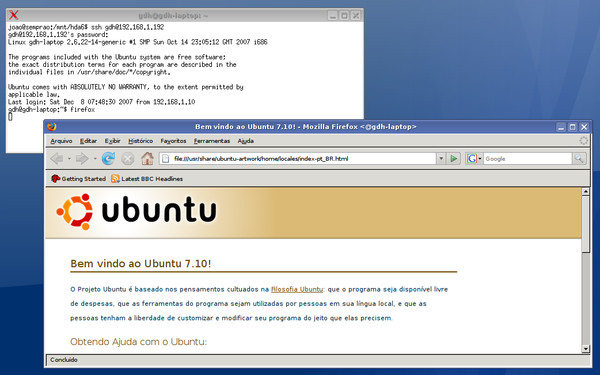The width and height of the screenshot is (600, 375).
Task: Click the vertical scrollbar thumb
Action: tap(585, 224)
